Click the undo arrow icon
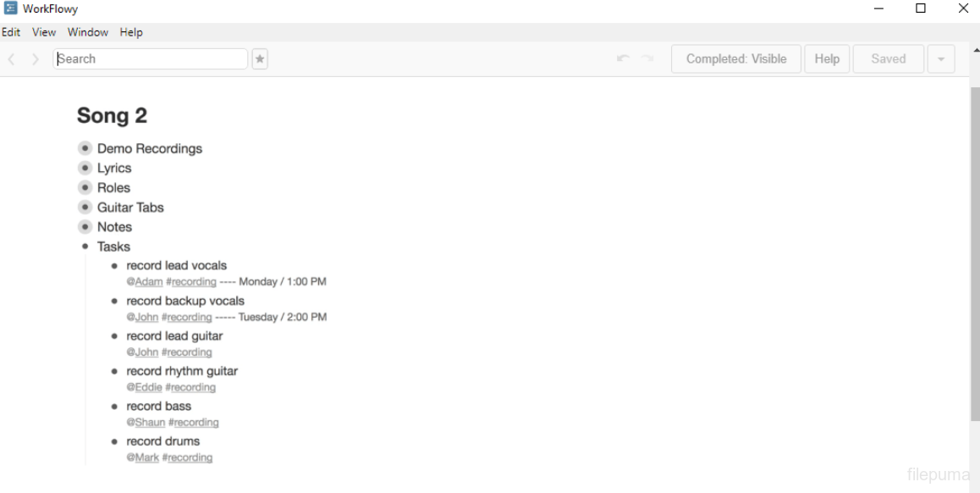980x493 pixels. (623, 58)
